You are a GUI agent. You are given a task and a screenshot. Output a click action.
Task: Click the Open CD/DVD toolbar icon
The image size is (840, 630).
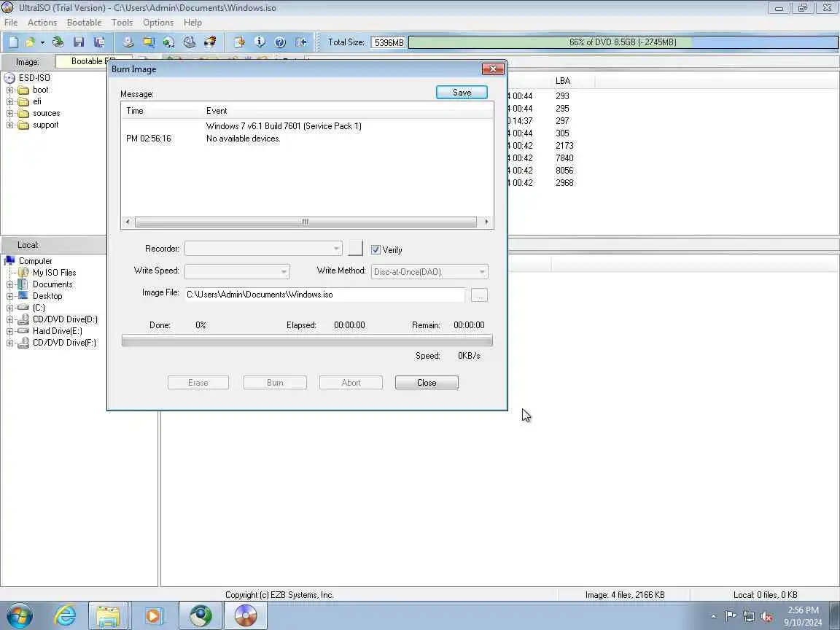pos(58,42)
